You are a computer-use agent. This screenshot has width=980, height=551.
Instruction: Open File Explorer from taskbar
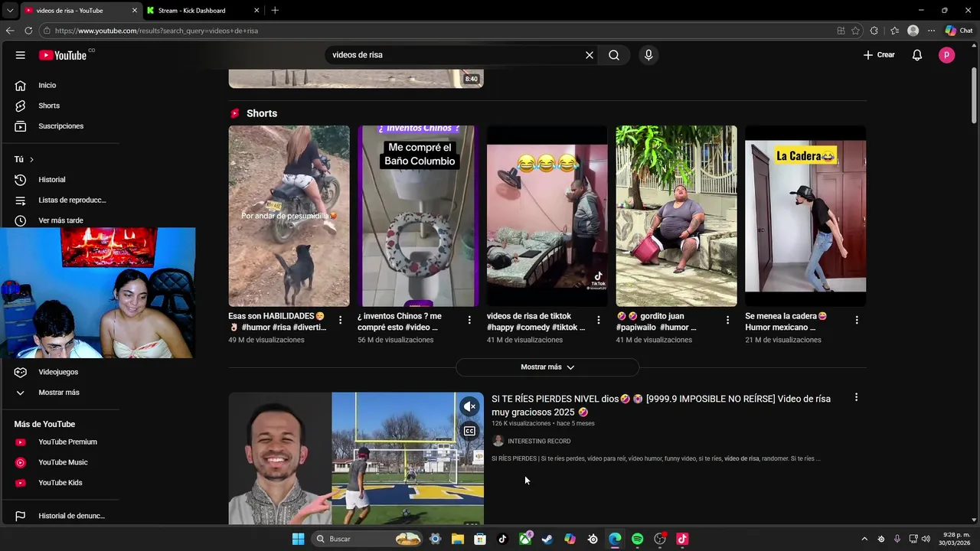click(x=458, y=539)
